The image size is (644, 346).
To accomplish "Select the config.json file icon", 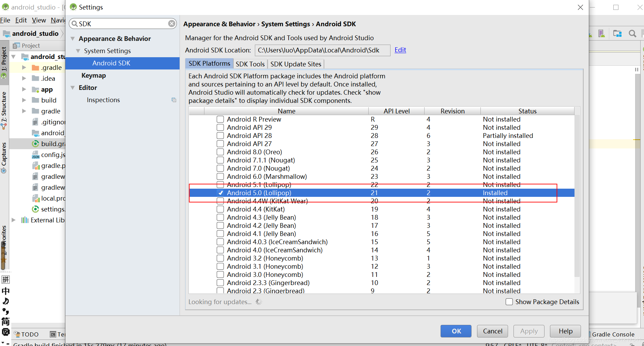I will (x=35, y=155).
